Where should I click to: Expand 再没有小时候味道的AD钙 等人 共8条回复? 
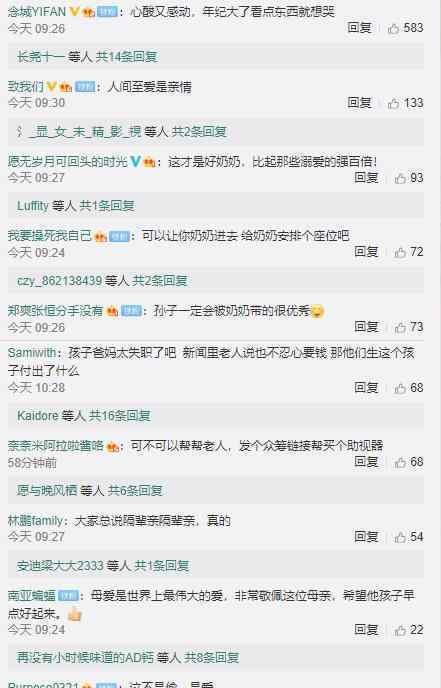coord(128,657)
